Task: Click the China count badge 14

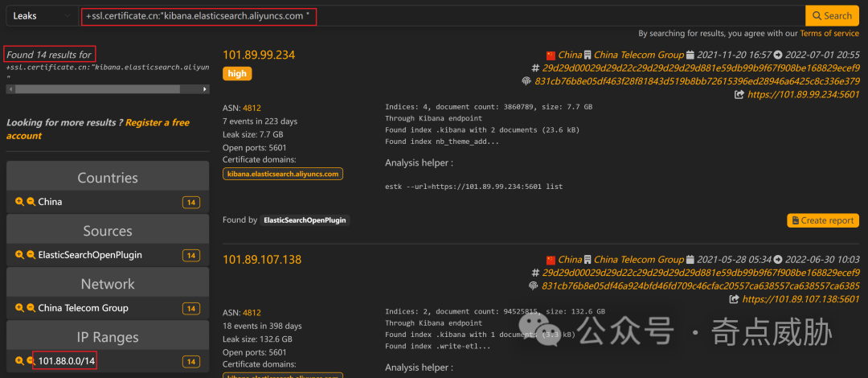Action: [191, 203]
